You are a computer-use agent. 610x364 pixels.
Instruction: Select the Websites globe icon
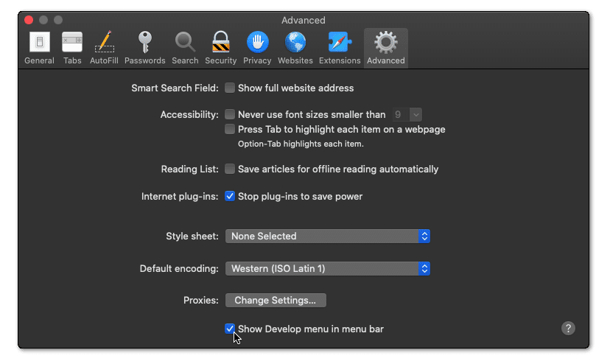(295, 47)
